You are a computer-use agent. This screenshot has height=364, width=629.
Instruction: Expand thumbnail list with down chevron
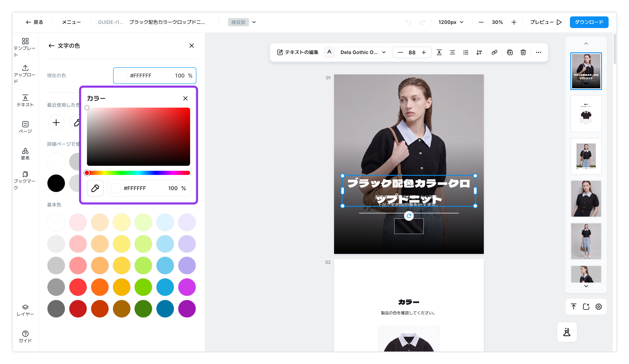pos(586,286)
